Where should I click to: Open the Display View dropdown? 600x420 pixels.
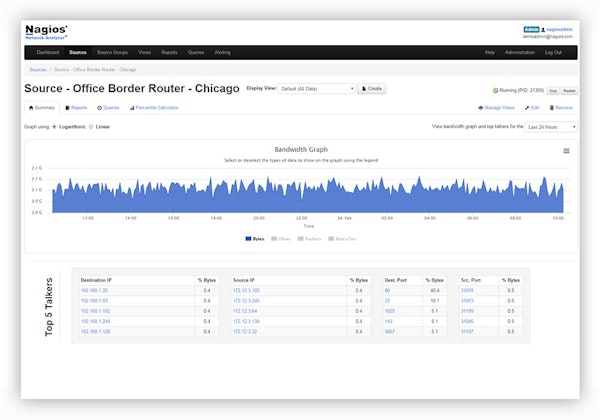tap(315, 88)
